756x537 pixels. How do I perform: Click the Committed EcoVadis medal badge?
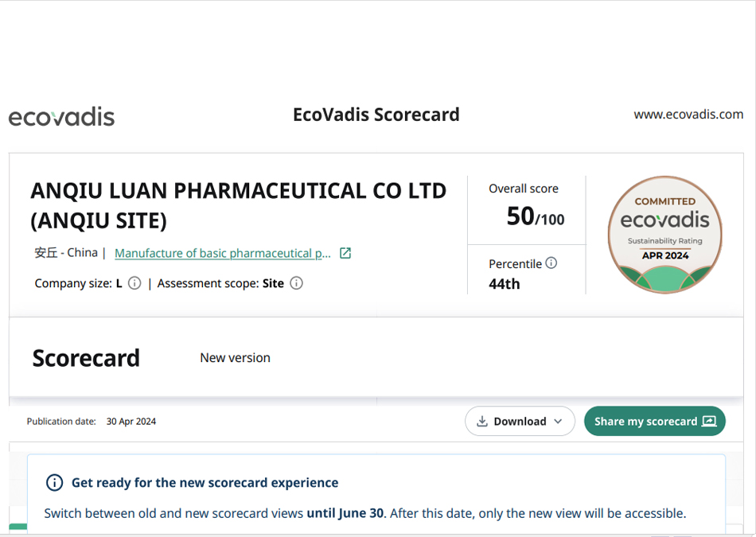(x=664, y=234)
